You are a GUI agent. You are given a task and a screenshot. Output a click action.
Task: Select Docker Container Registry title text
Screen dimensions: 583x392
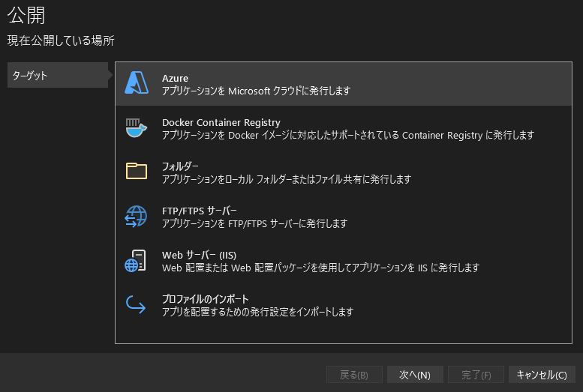pos(221,122)
